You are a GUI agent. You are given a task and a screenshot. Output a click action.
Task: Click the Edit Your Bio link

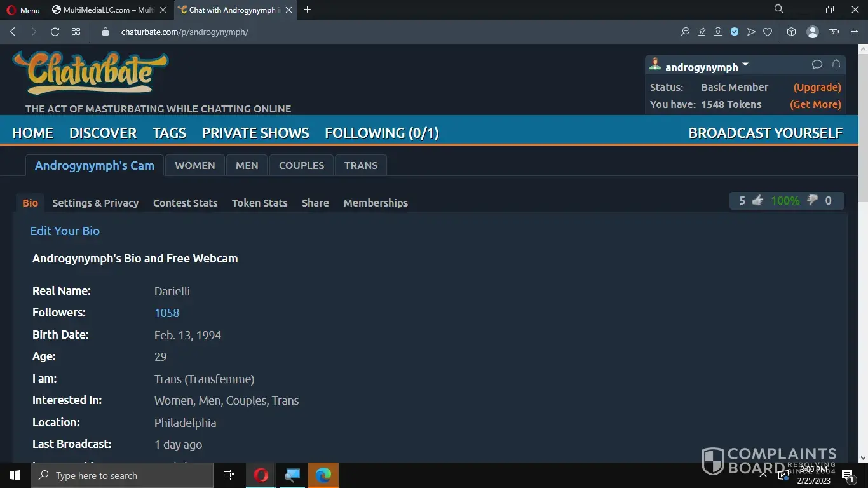tap(65, 231)
